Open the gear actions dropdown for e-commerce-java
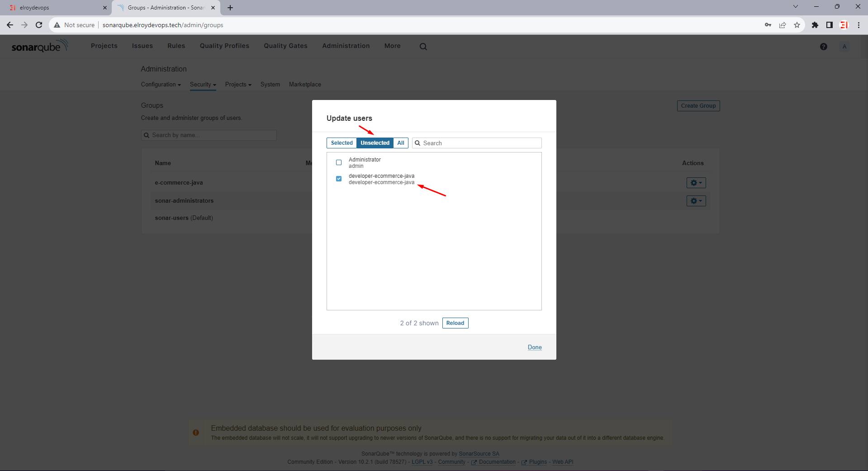Viewport: 868px width, 471px height. (696, 183)
